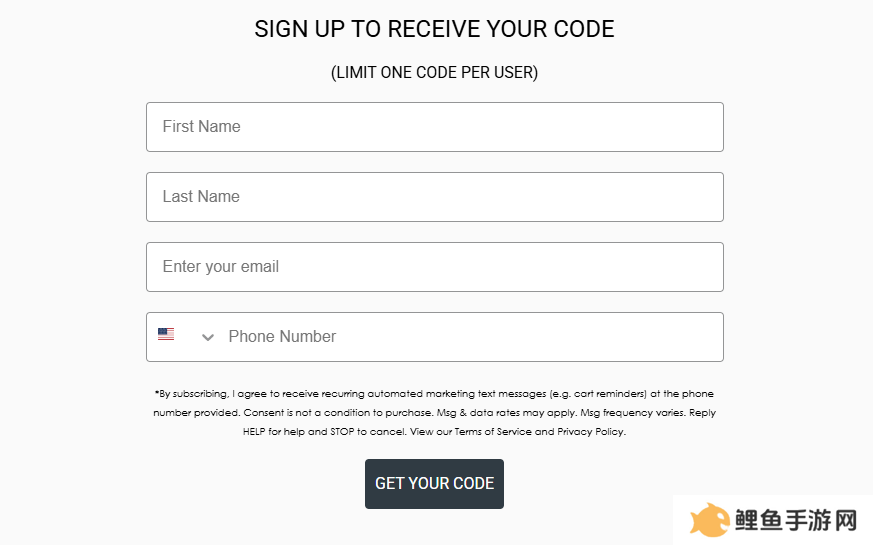The width and height of the screenshot is (873, 545).
Task: Focus the First Name field
Action: click(x=435, y=127)
